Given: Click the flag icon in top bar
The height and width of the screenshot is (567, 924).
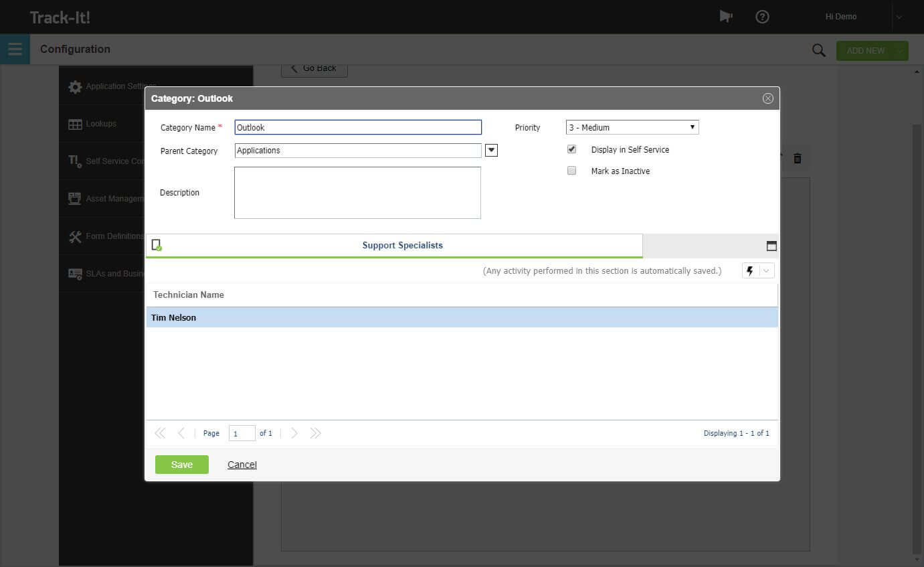Looking at the screenshot, I should [x=726, y=16].
